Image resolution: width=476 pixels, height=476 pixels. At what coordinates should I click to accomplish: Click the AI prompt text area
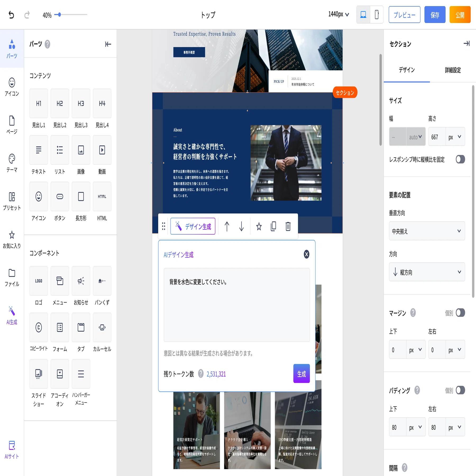[x=237, y=305]
